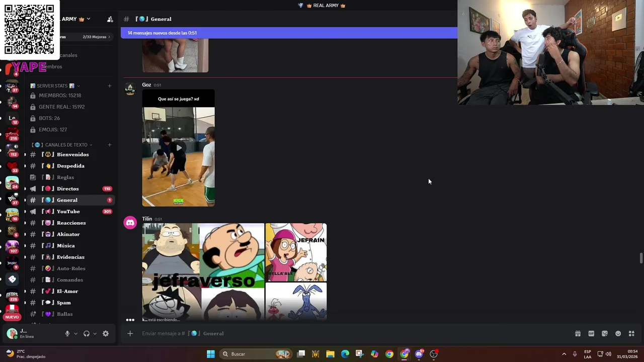Screen dimensions: 644x362
Task: Open the Auto-Roles channel
Action: [x=70, y=268]
